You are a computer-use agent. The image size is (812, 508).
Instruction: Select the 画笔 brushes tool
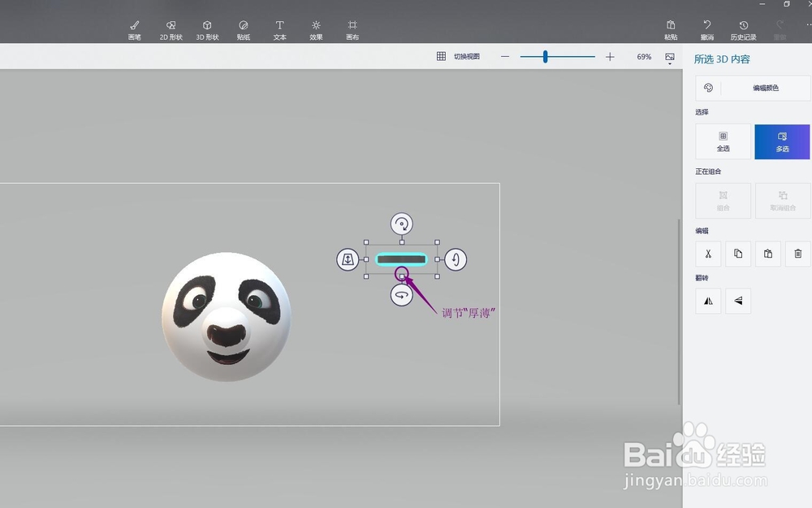[x=135, y=30]
